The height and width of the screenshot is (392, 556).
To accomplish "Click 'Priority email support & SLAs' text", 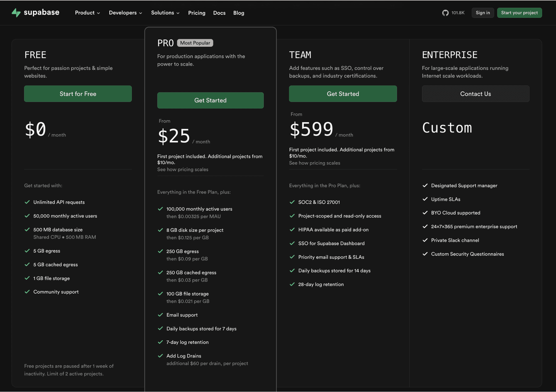I will click(331, 257).
